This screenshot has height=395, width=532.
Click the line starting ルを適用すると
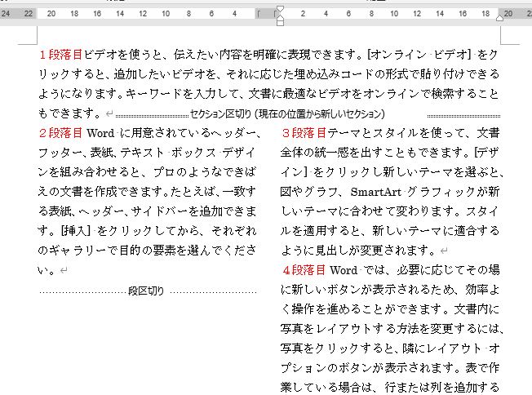(x=390, y=231)
